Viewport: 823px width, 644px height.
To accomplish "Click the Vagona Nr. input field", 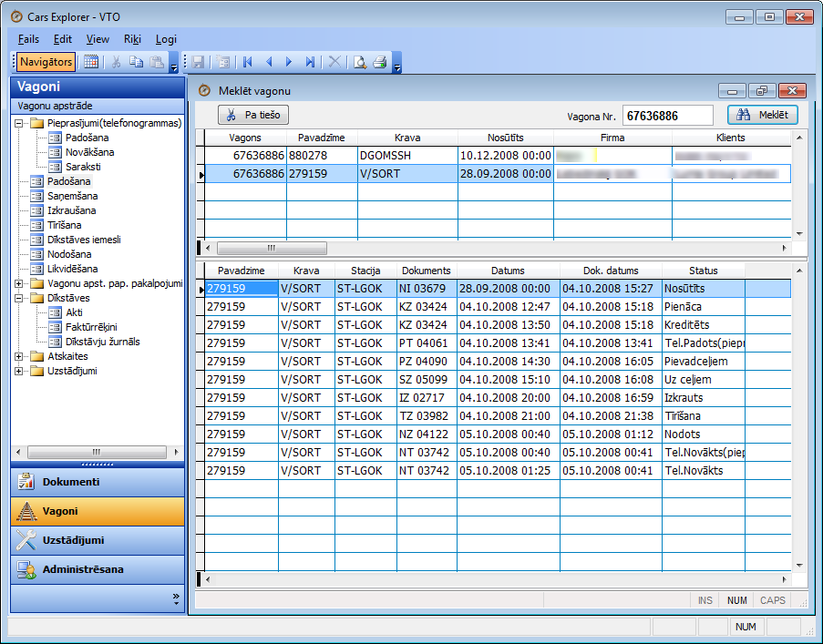I will (668, 115).
